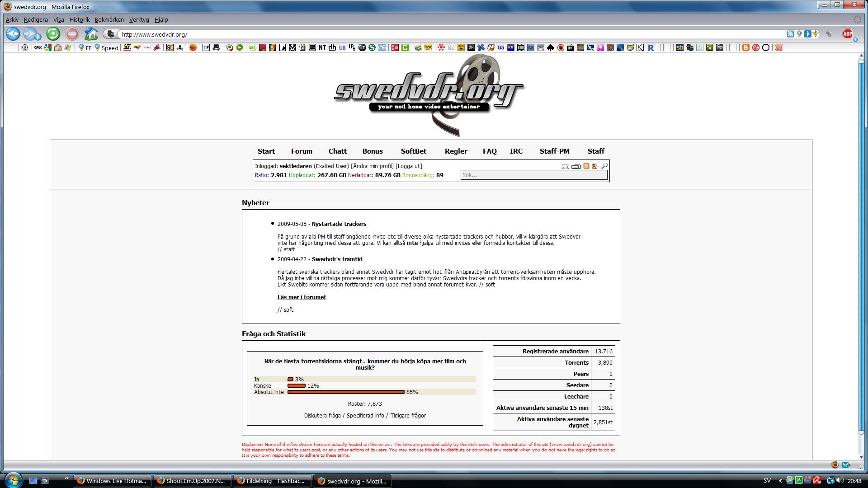The image size is (868, 488).
Task: Click the site's envelope messages icon
Action: point(565,166)
